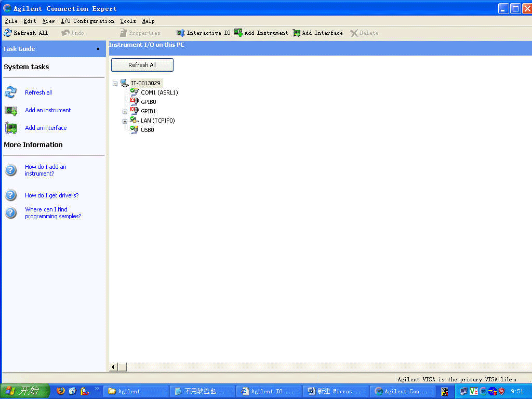The image size is (532, 399).
Task: Click the horizontal scrollbar left arrow
Action: pyautogui.click(x=113, y=367)
